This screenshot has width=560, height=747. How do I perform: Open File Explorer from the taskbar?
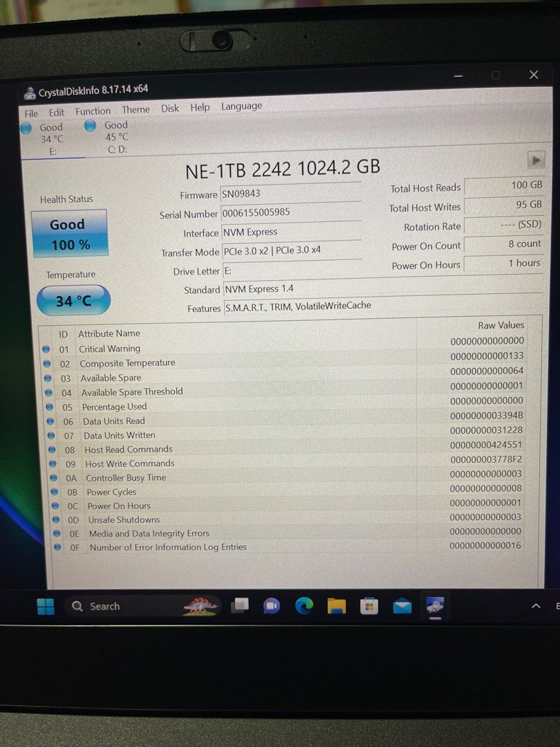pos(335,606)
